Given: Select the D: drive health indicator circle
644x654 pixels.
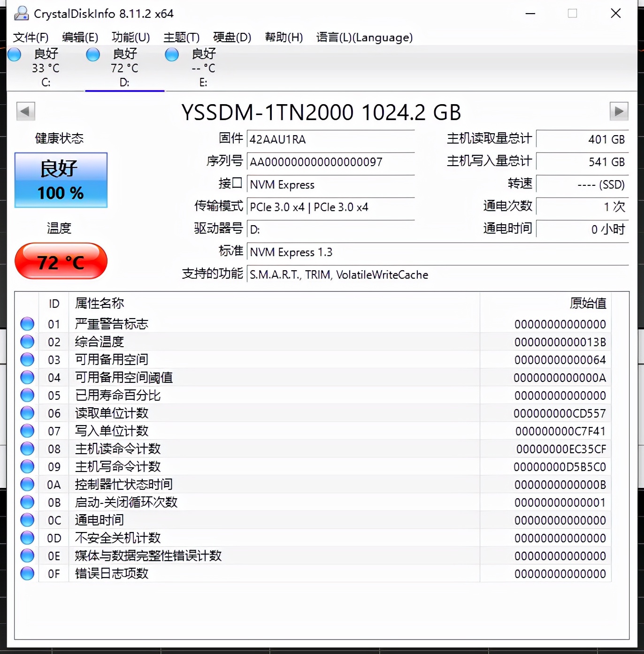Looking at the screenshot, I should click(x=92, y=54).
